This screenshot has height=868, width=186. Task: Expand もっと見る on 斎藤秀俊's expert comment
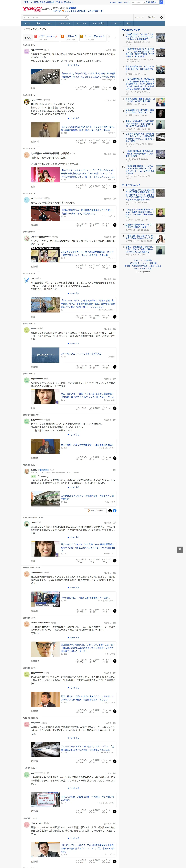[74, 487]
